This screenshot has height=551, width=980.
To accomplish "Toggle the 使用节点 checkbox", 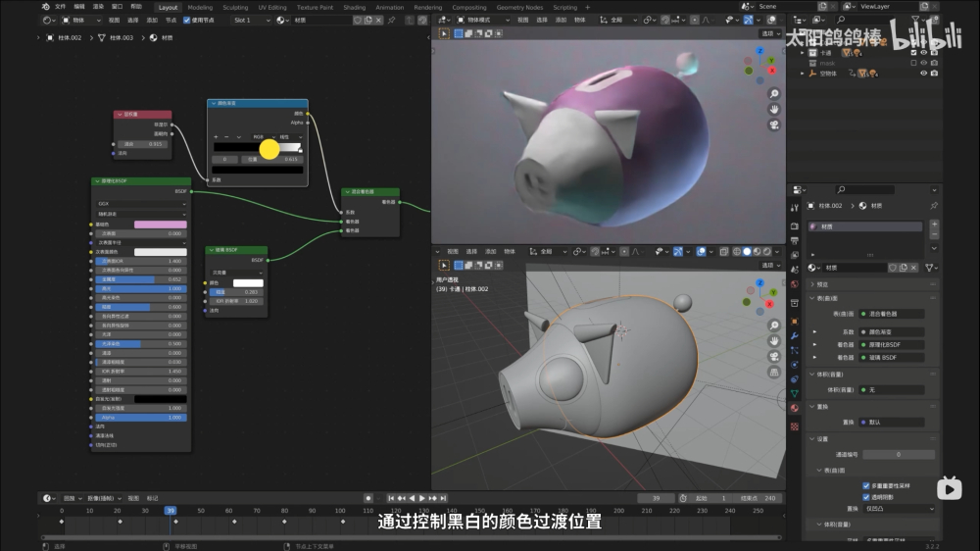I will click(187, 20).
